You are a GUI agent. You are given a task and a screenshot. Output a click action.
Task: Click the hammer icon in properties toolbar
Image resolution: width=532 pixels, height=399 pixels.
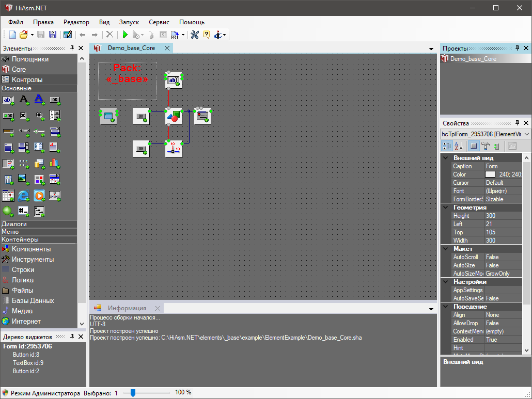pyautogui.click(x=486, y=146)
